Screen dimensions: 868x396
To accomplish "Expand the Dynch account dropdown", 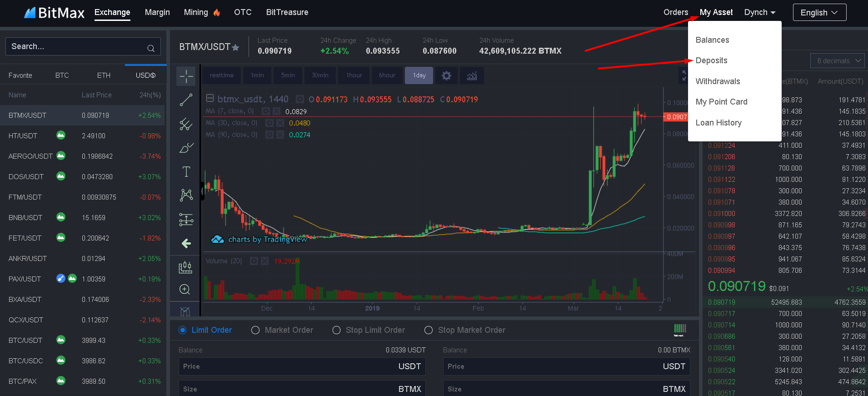I will 760,12.
